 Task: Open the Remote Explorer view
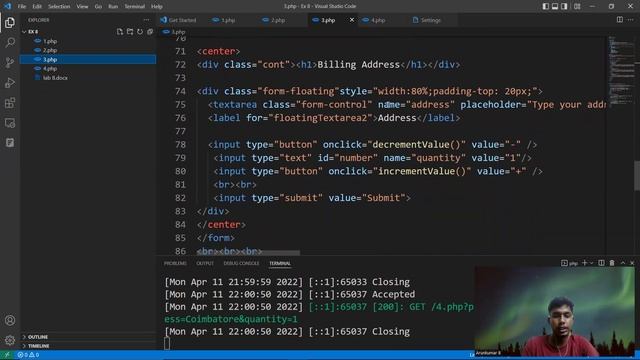click(x=10, y=122)
